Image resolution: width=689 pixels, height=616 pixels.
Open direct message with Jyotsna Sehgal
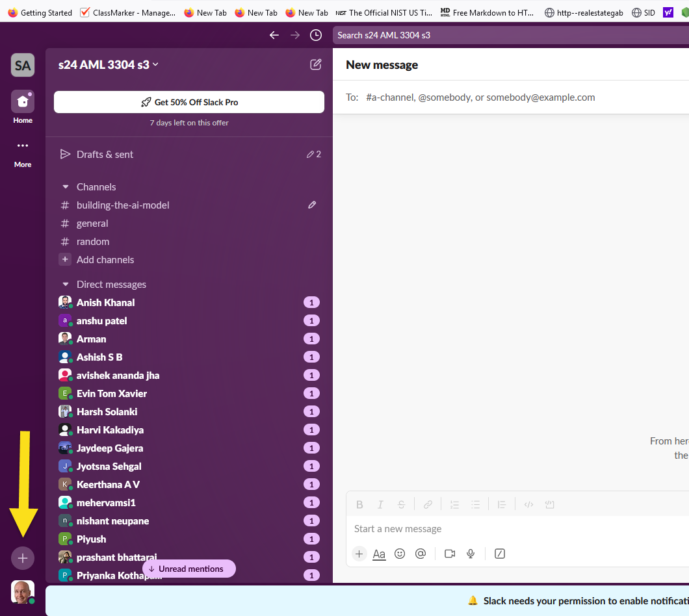[x=189, y=466]
